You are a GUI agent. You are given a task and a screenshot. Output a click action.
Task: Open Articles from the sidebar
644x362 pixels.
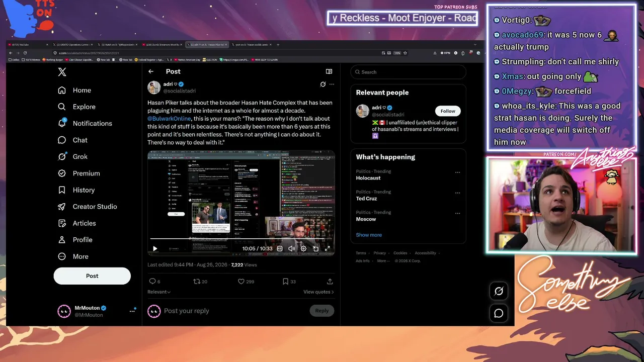pos(76,223)
